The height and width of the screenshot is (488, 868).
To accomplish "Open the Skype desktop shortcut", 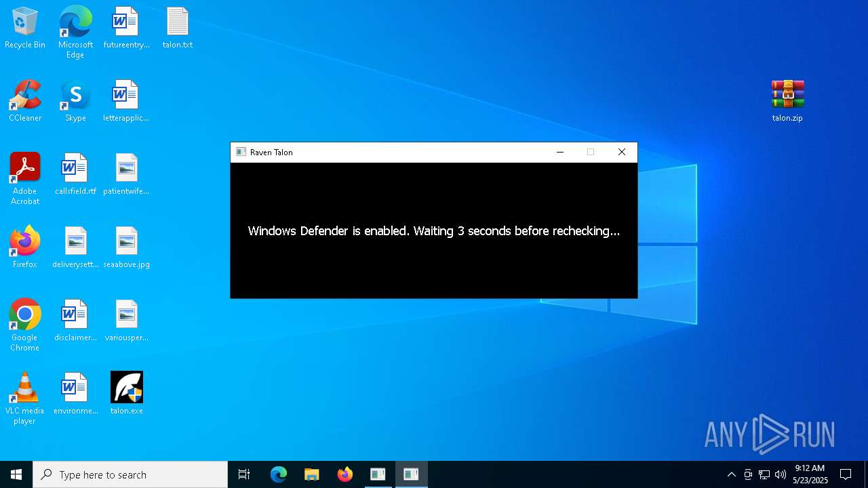I will point(75,102).
